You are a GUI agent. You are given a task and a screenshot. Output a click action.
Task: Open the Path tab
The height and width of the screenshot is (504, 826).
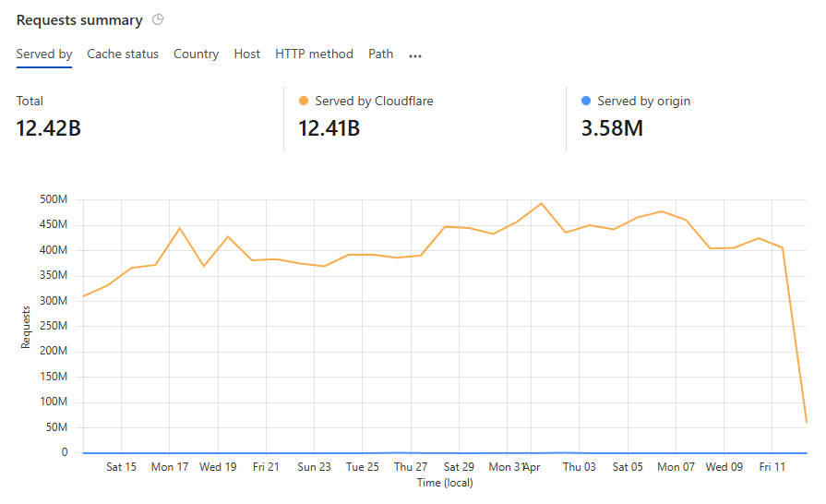381,54
